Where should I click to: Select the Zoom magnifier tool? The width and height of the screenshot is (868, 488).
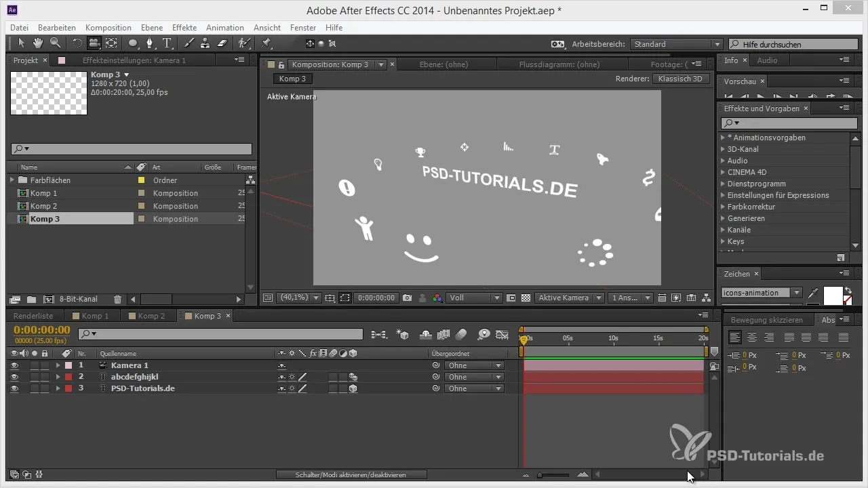[54, 43]
